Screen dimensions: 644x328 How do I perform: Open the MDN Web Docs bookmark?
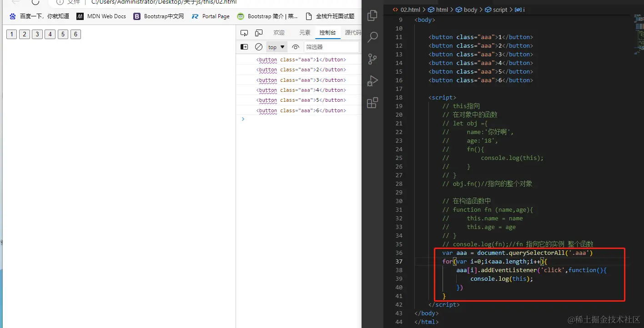[101, 16]
